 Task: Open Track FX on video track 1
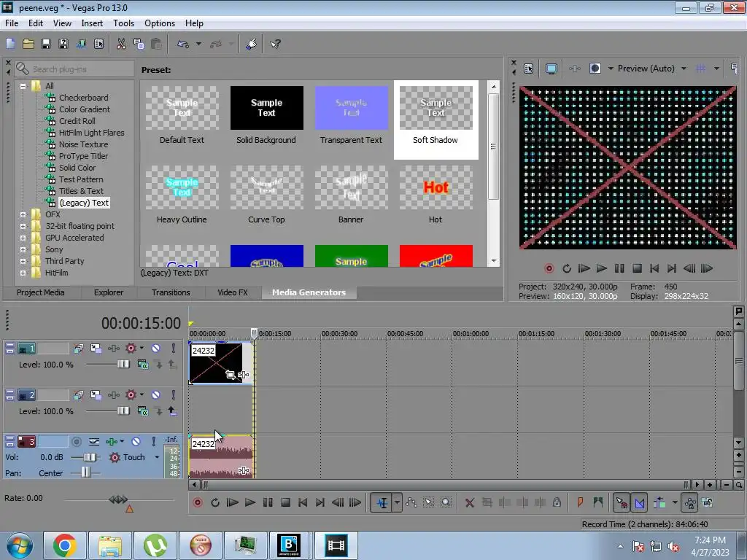113,349
